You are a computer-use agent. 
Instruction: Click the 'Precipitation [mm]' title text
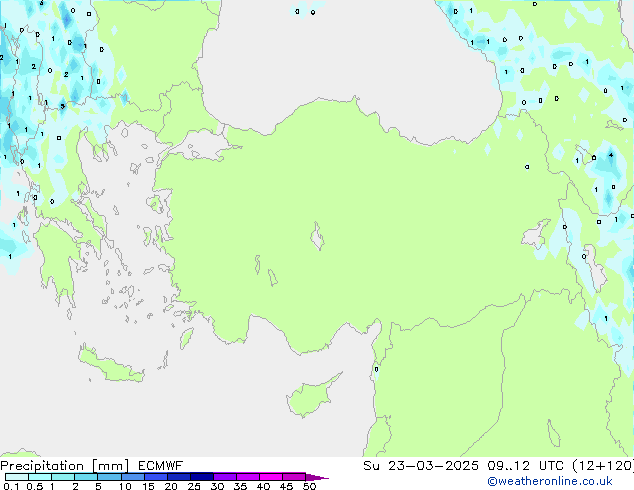[x=64, y=466]
